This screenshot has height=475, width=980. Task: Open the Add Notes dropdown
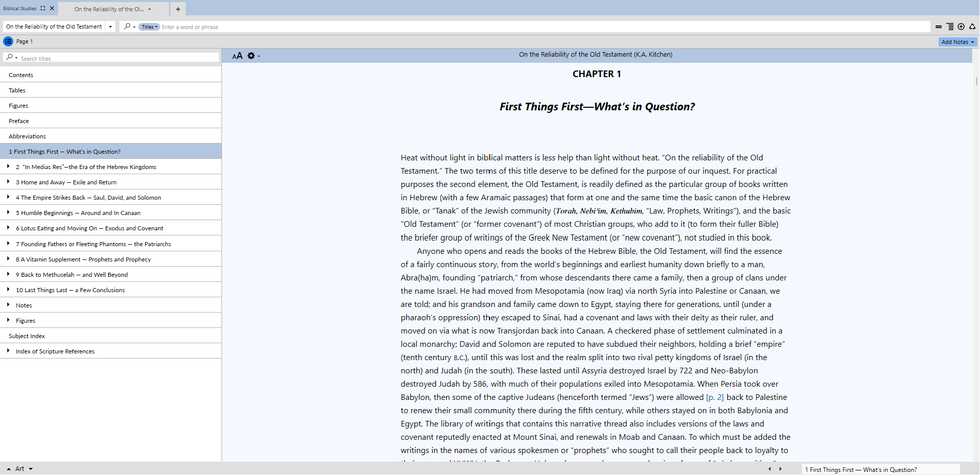point(958,42)
